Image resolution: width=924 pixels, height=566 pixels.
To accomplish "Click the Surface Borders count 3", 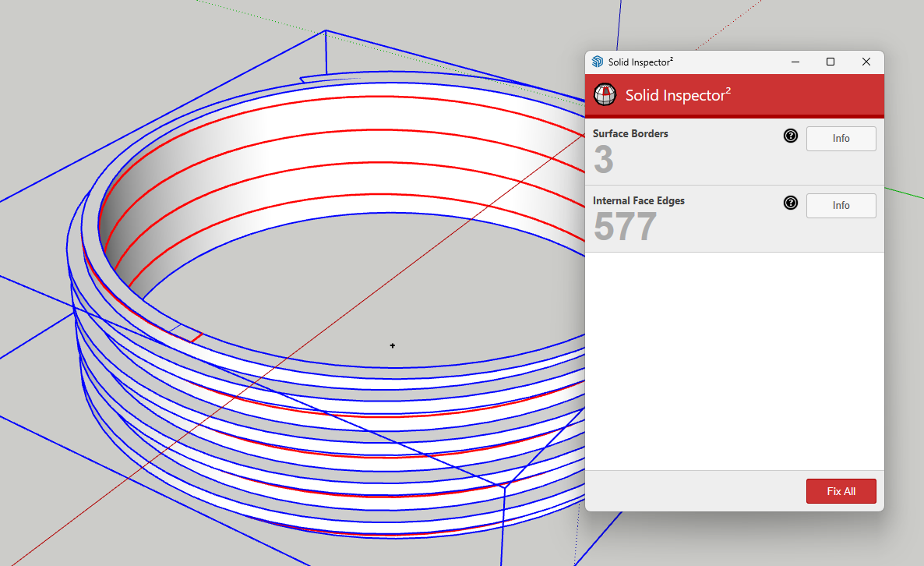I will (x=604, y=159).
